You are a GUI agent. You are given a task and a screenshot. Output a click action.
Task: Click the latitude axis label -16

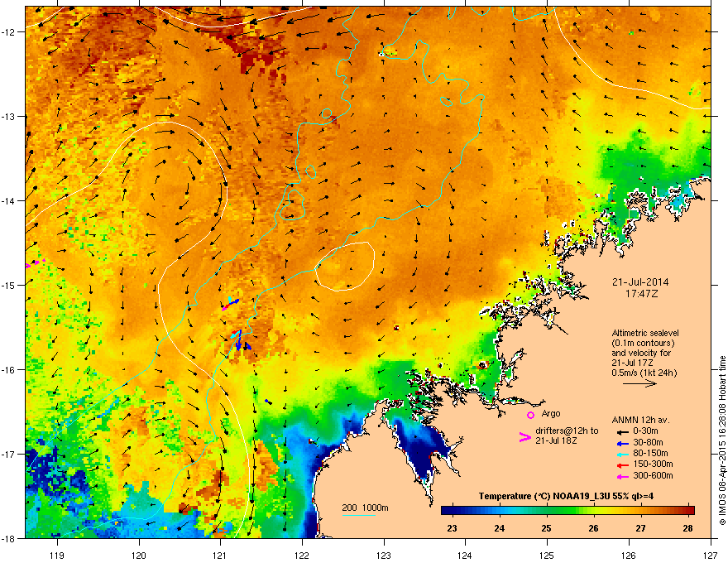coord(8,370)
